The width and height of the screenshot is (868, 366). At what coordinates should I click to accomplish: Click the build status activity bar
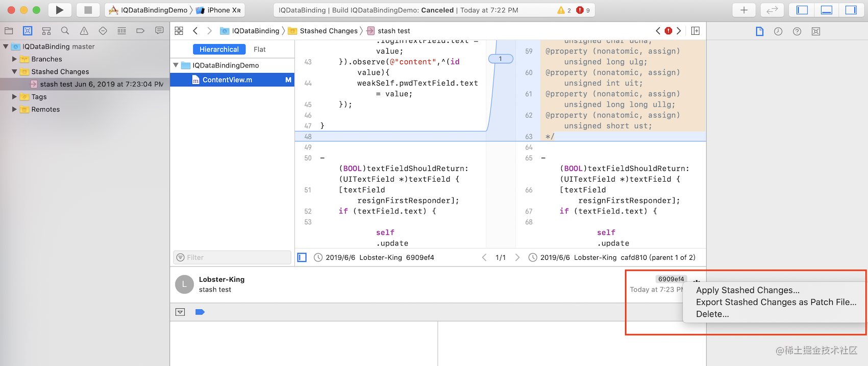pyautogui.click(x=435, y=10)
